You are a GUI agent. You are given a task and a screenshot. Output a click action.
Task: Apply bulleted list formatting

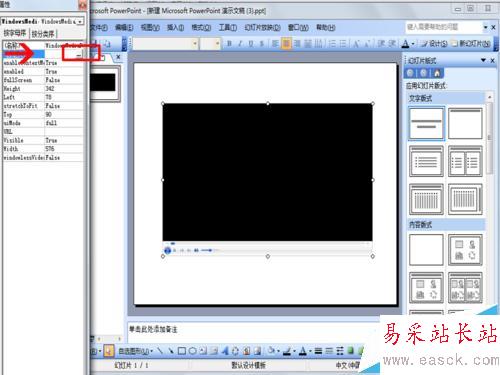point(343,44)
